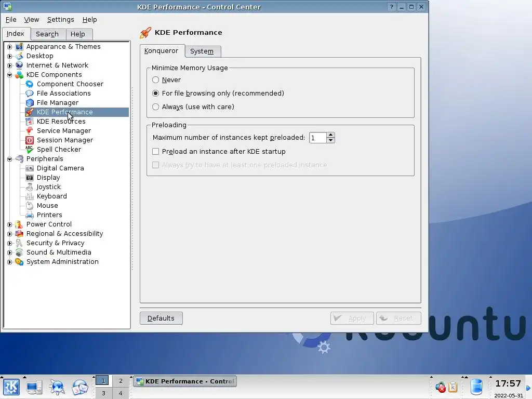Open the File menu

click(x=11, y=20)
